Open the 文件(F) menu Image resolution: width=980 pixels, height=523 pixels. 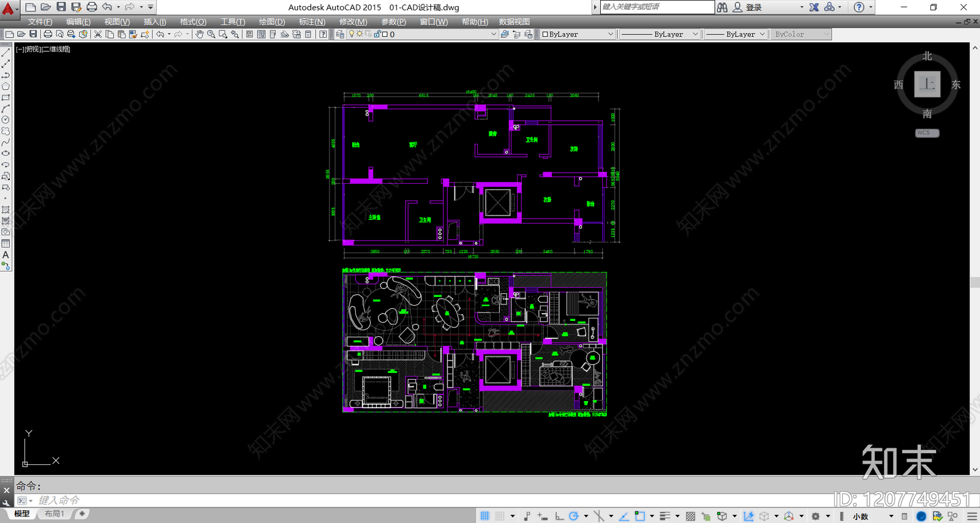click(x=40, y=21)
